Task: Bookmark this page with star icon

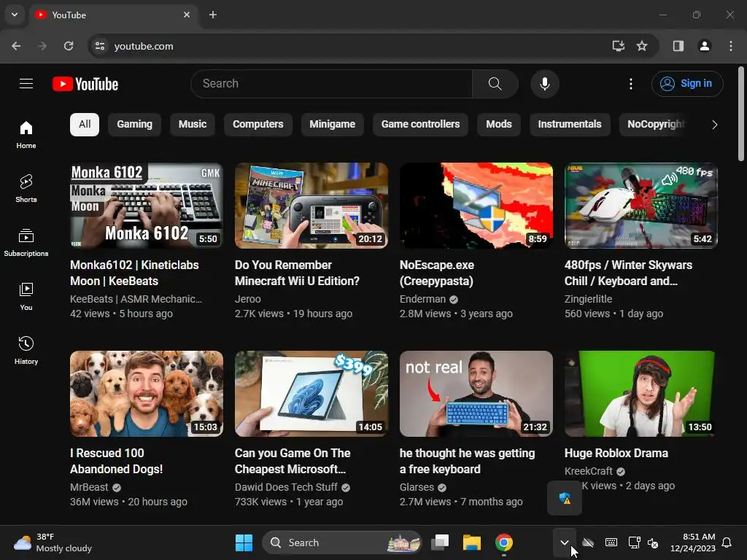Action: click(642, 46)
